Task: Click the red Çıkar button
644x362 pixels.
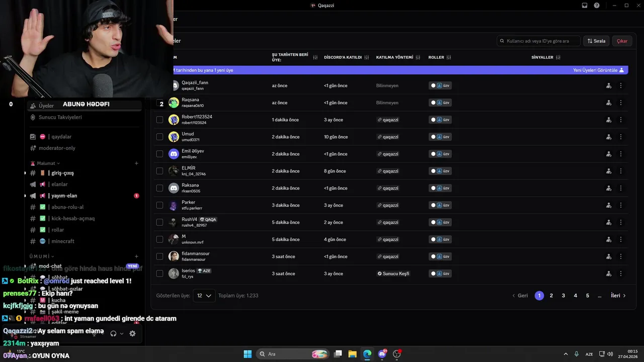Action: 622,41
